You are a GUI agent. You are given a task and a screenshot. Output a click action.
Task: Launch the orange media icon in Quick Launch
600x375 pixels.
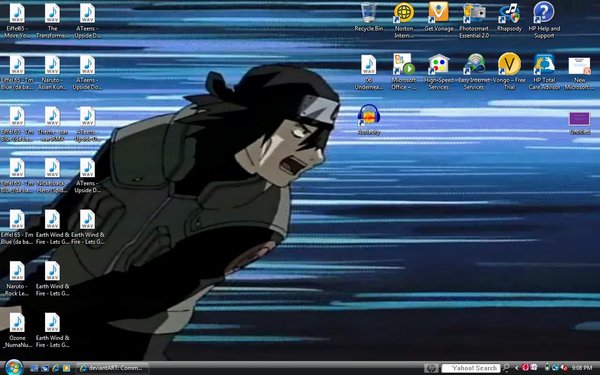(66, 368)
